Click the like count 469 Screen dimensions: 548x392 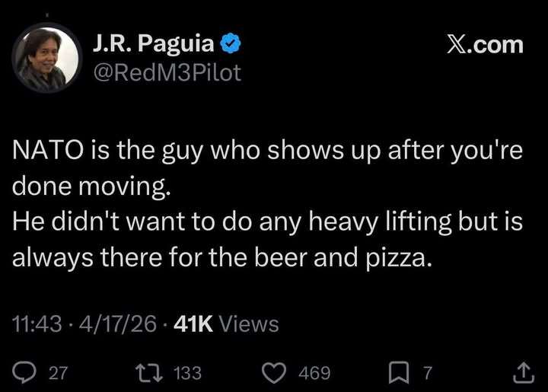314,373
